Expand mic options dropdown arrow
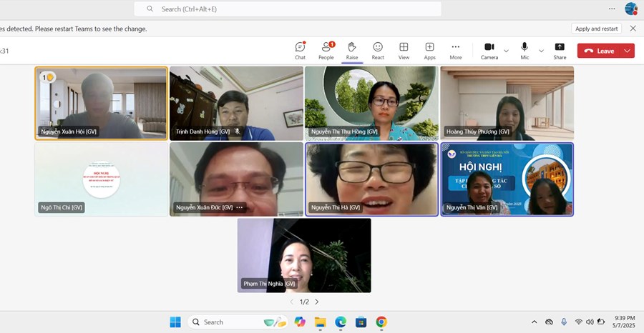Viewport: 644px width, 333px height. pos(541,51)
